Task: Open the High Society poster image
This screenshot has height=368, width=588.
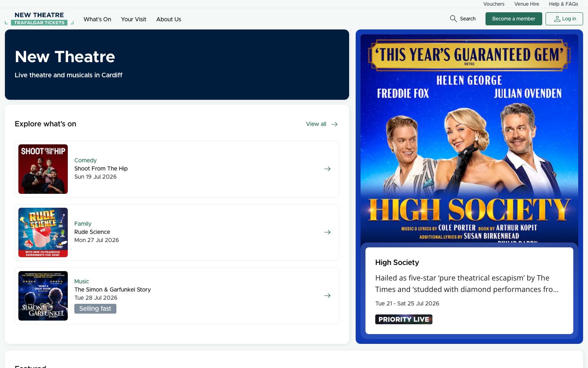Action: pos(469,139)
